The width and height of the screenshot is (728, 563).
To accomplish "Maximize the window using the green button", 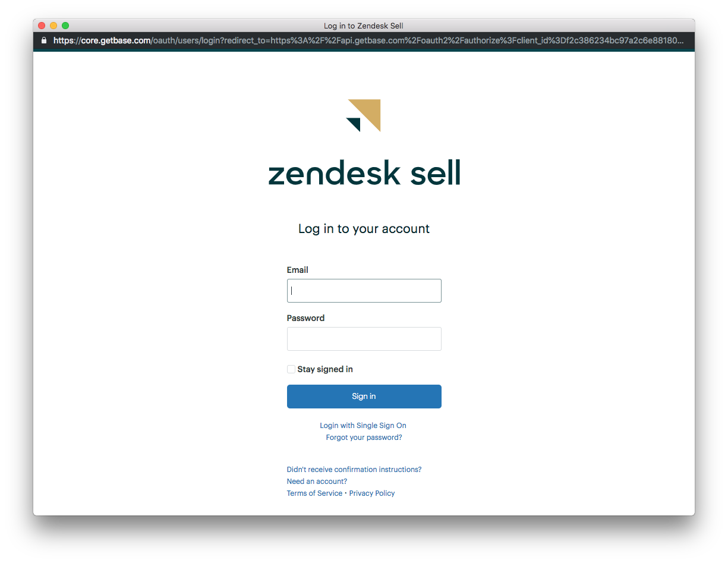I will pos(65,26).
